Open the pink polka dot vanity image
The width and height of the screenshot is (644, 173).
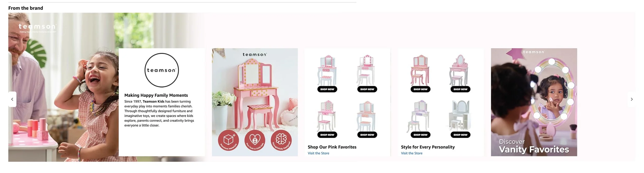pos(255,102)
